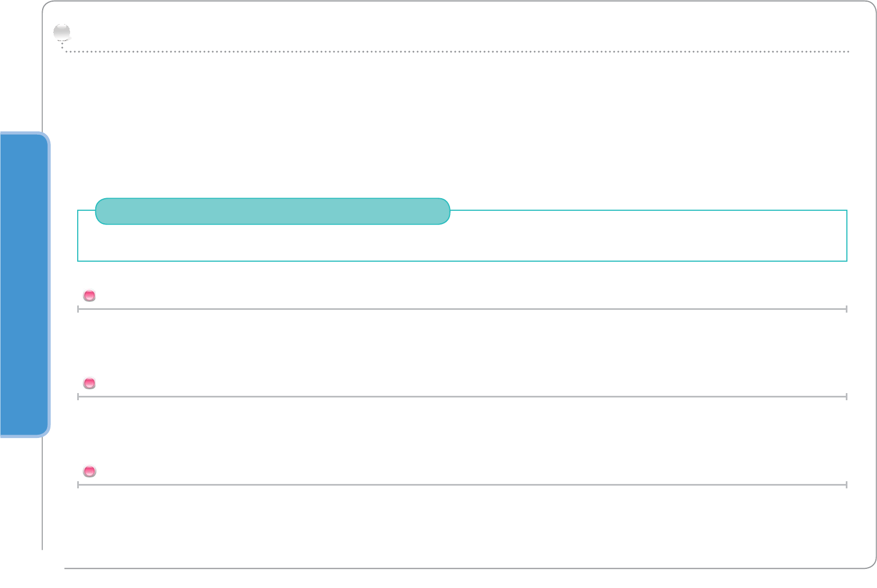Click the gray line under the lowest pink bullet
877x588 pixels.
point(462,485)
